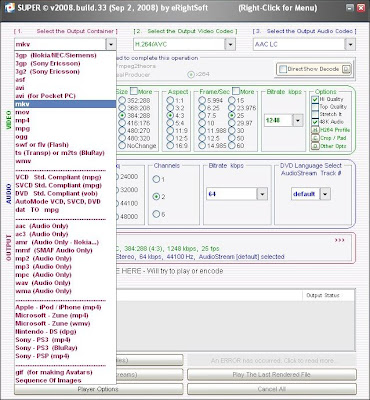Open the Output Video Codec dropdown
370x400 pixels.
[230, 44]
